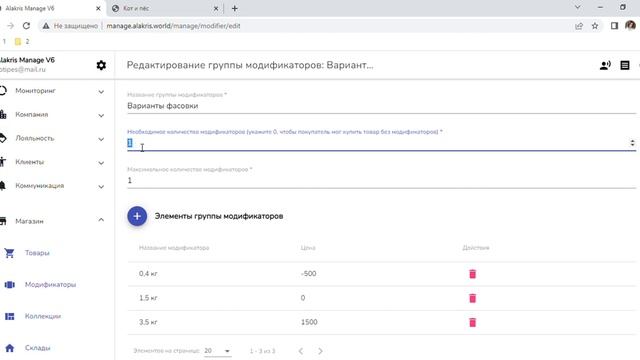
Task: Click the modifier name column header
Action: [174, 248]
